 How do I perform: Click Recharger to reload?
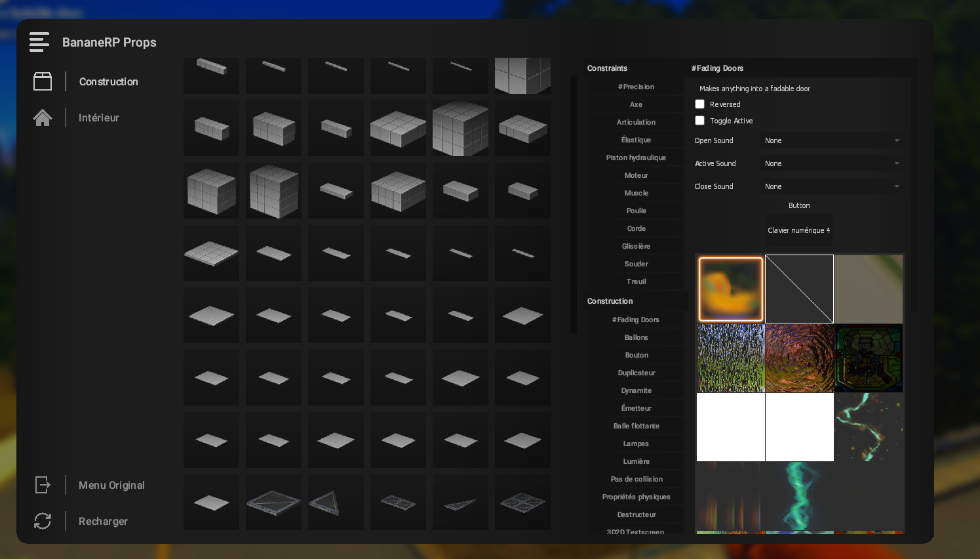[x=103, y=521]
